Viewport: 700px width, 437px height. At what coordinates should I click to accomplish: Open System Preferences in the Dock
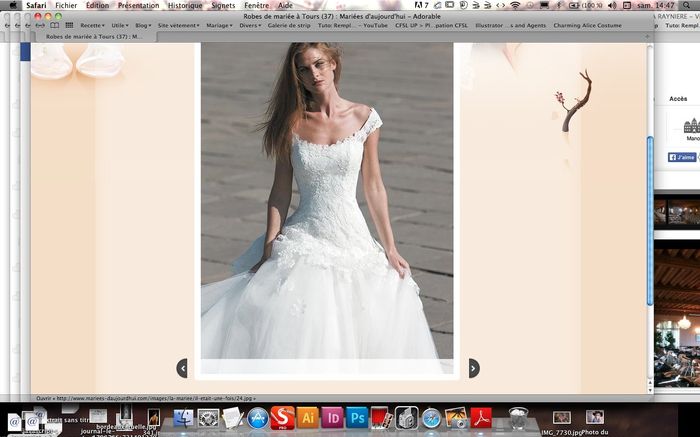click(208, 418)
